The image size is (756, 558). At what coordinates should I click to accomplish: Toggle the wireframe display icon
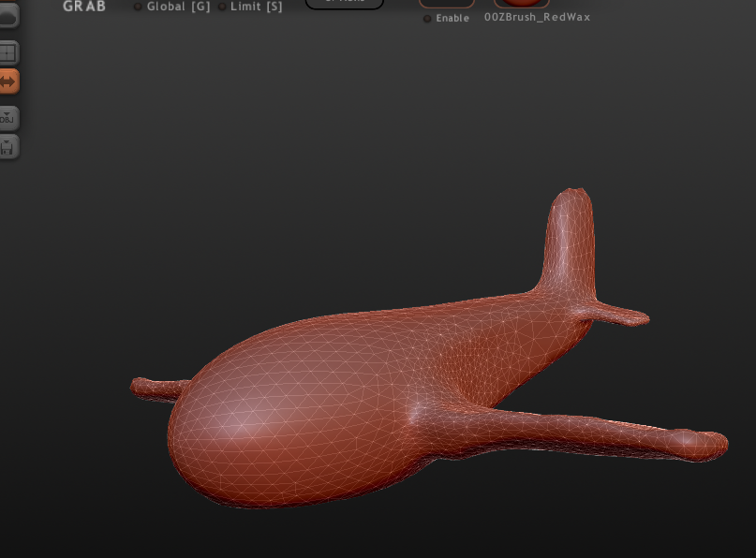point(8,53)
